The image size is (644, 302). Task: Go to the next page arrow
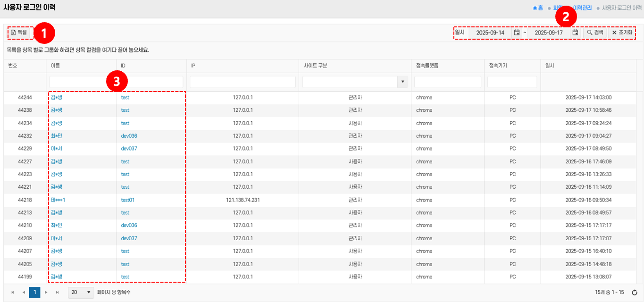(46, 293)
